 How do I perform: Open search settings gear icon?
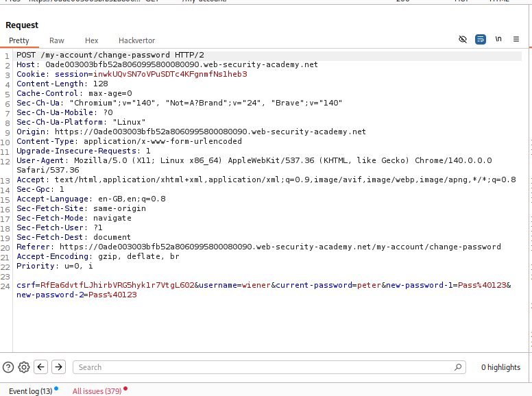point(24,367)
